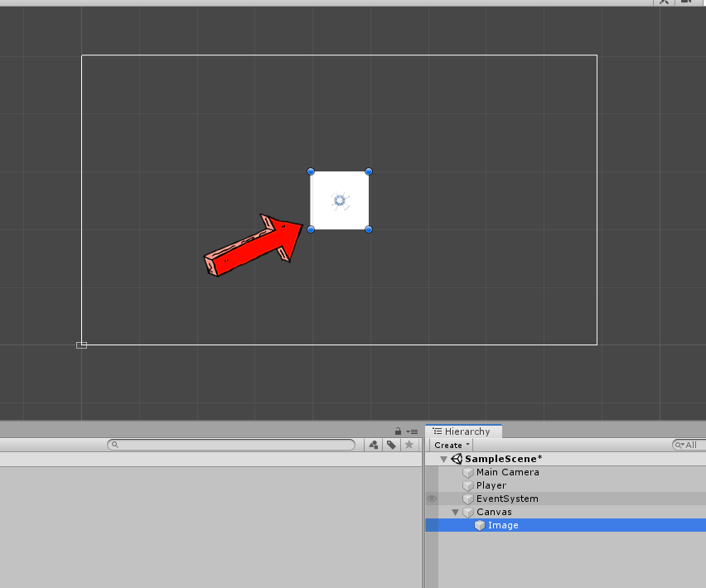Select Main Camera in the Hierarchy
This screenshot has height=588, width=706.
pyautogui.click(x=507, y=472)
